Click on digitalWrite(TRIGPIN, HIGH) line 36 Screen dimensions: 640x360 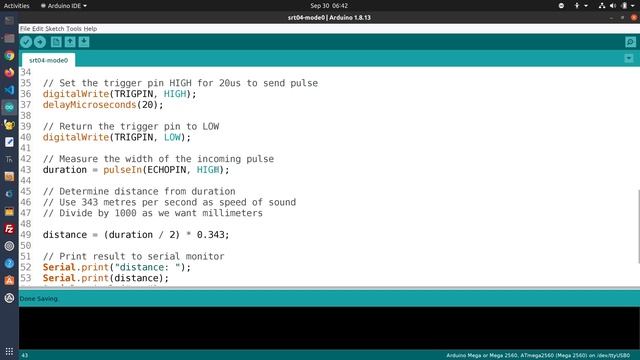click(119, 94)
